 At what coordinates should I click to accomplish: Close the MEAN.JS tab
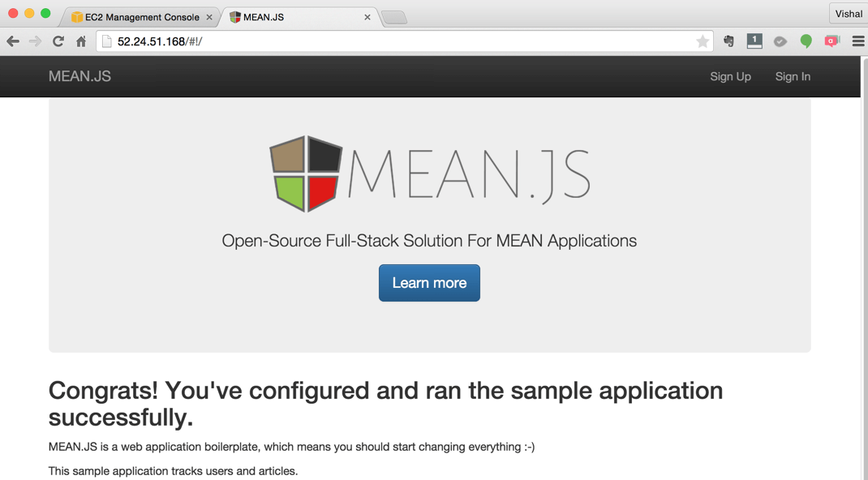point(367,17)
